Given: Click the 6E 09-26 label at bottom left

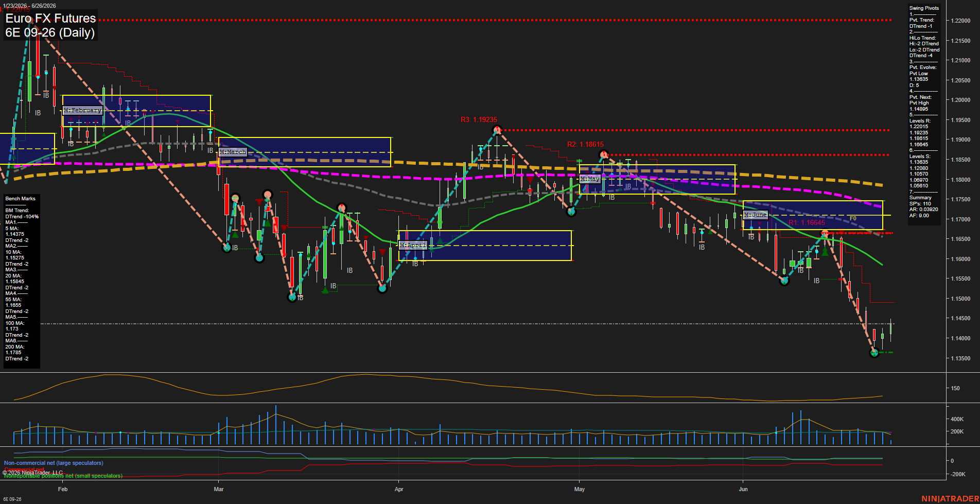Looking at the screenshot, I should [12, 499].
